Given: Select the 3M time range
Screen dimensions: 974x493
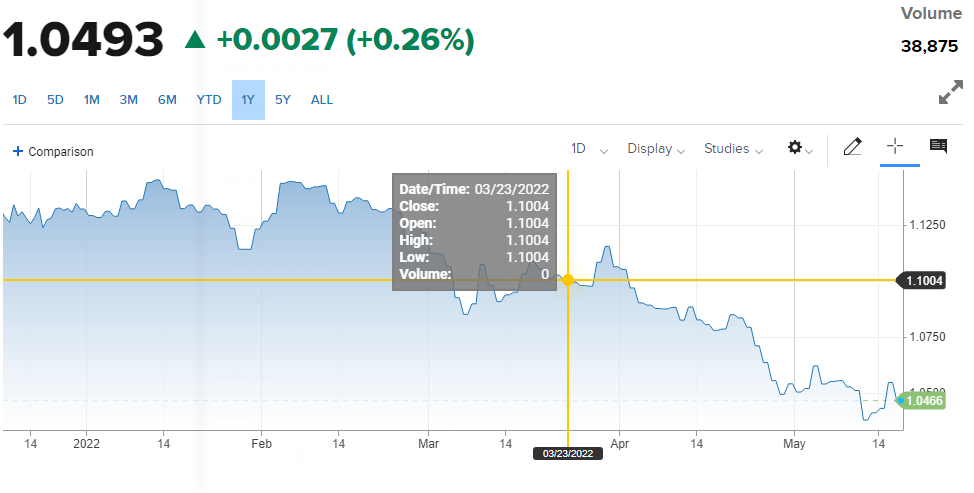Looking at the screenshot, I should click(x=129, y=100).
